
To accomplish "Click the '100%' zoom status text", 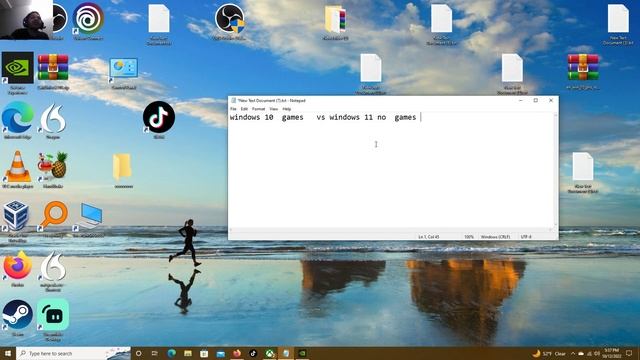I will pos(469,237).
